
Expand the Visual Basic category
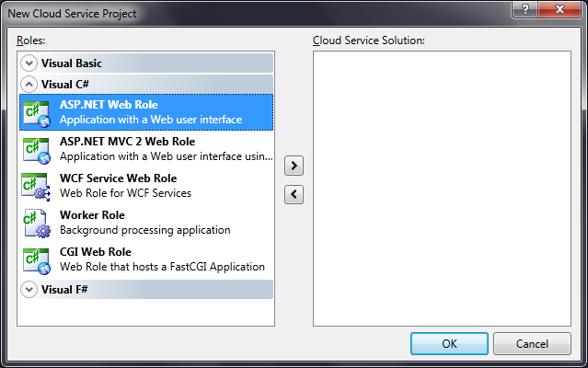pos(29,63)
